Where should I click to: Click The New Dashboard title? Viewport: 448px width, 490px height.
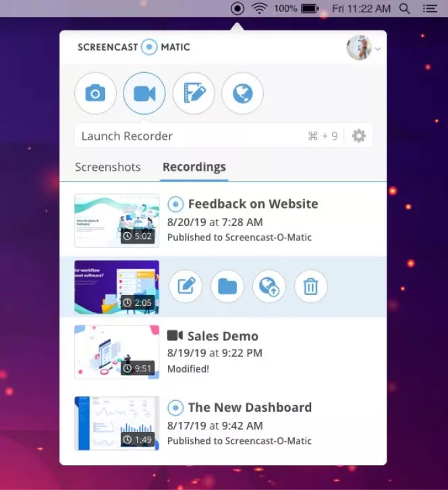250,407
